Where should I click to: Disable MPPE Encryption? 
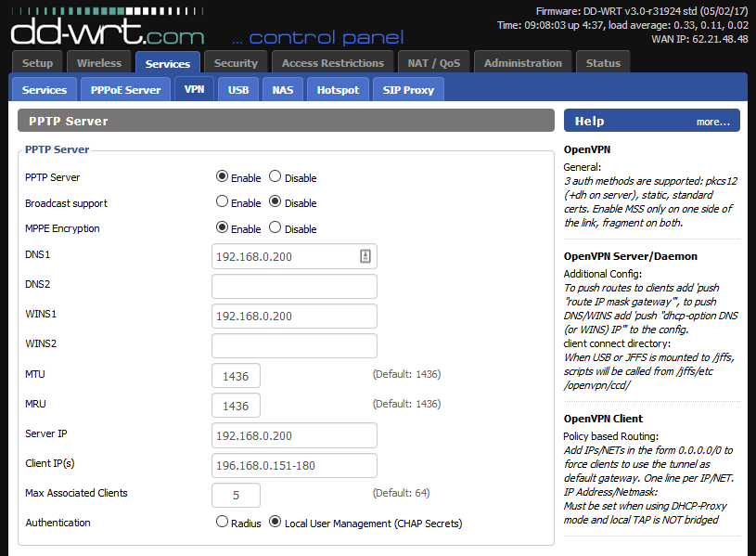click(x=275, y=227)
